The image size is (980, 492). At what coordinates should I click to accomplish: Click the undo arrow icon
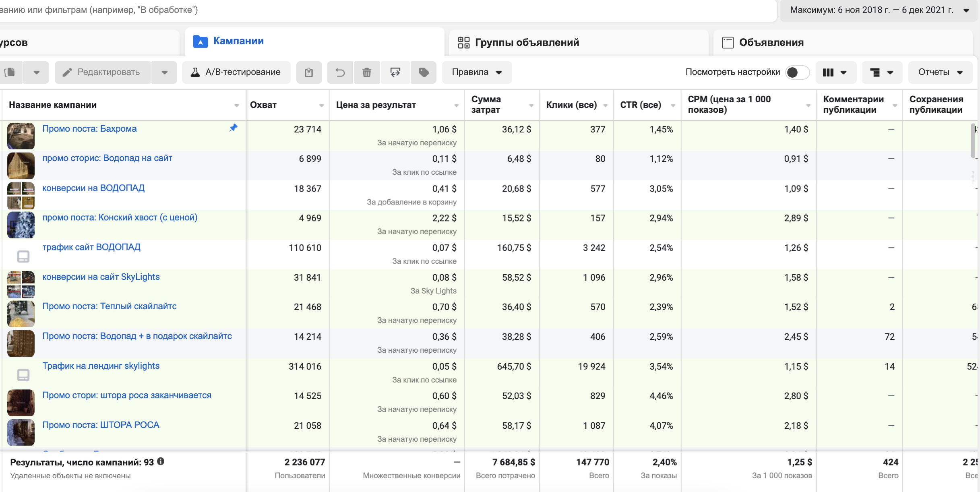pos(340,72)
